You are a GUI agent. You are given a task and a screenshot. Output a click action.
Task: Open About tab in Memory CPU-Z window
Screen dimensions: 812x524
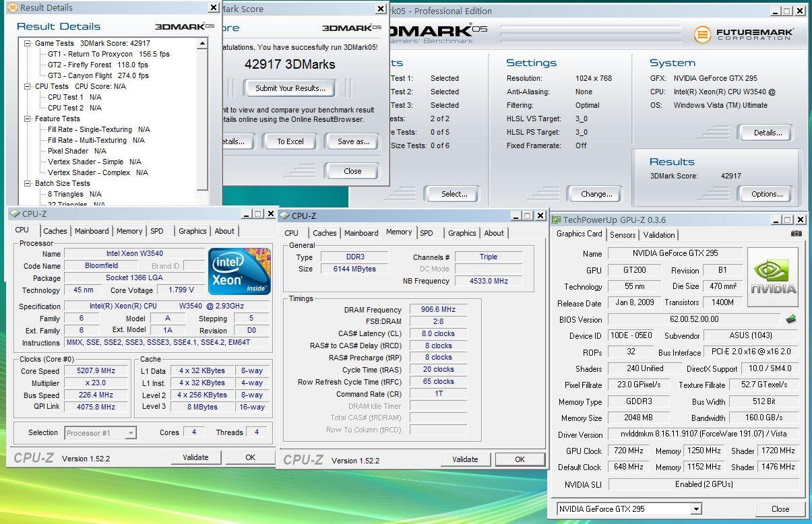494,233
